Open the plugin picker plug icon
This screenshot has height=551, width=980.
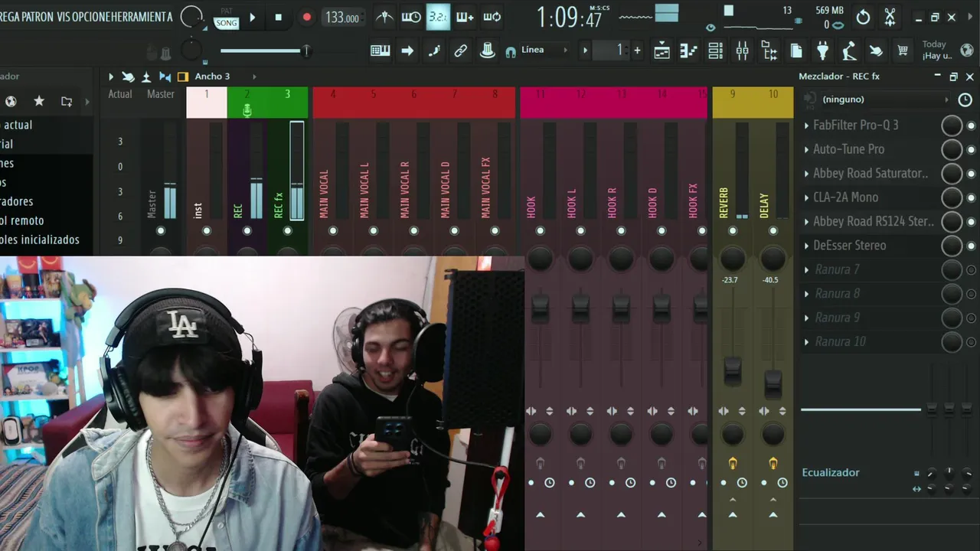[823, 51]
